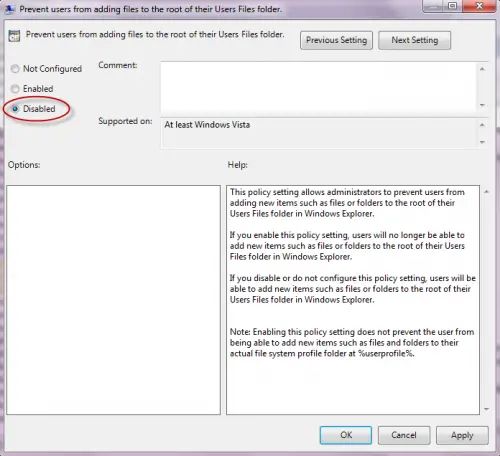Click the Supported on scroll up arrow
This screenshot has width=500, height=456.
click(482, 125)
